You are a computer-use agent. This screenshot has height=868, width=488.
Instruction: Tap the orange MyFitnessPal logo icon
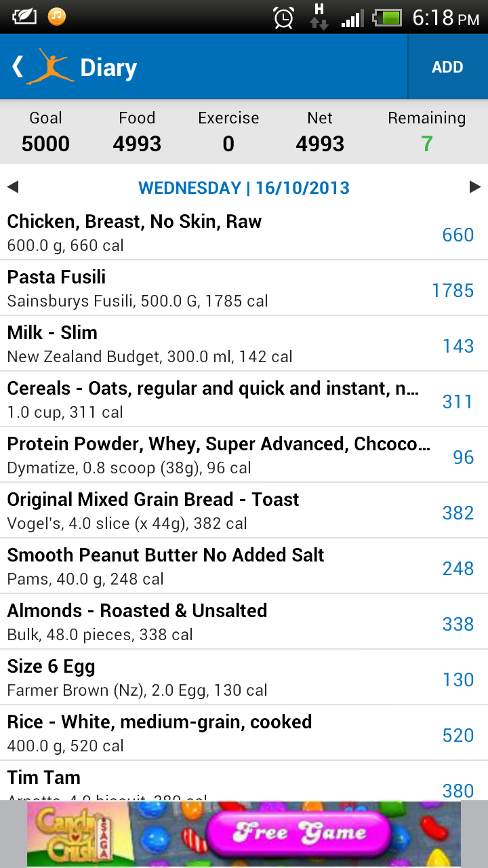point(49,66)
